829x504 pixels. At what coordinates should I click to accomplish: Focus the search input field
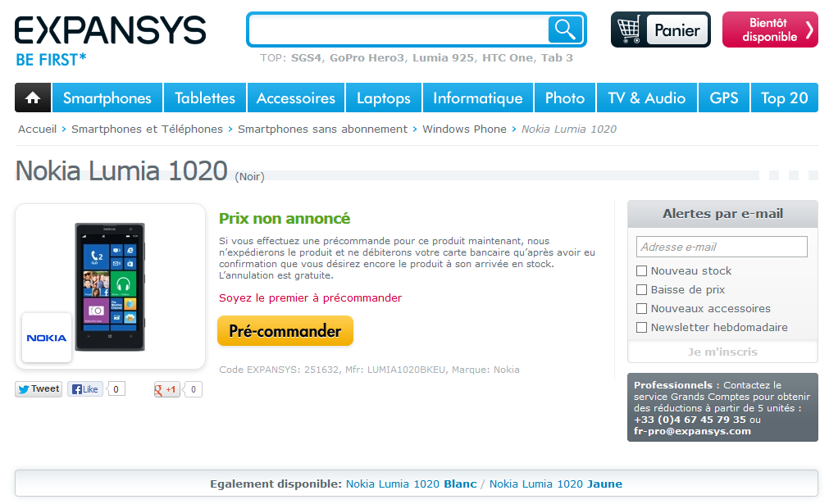(x=399, y=30)
